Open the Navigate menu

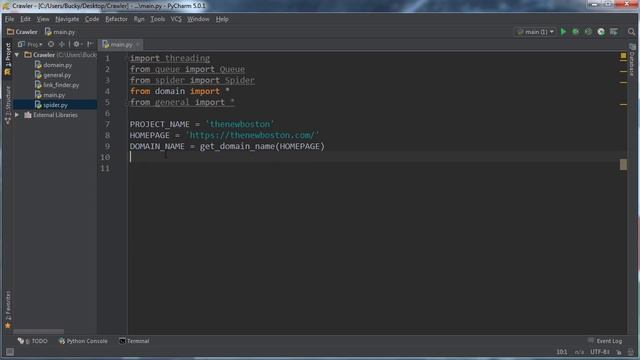pos(67,19)
